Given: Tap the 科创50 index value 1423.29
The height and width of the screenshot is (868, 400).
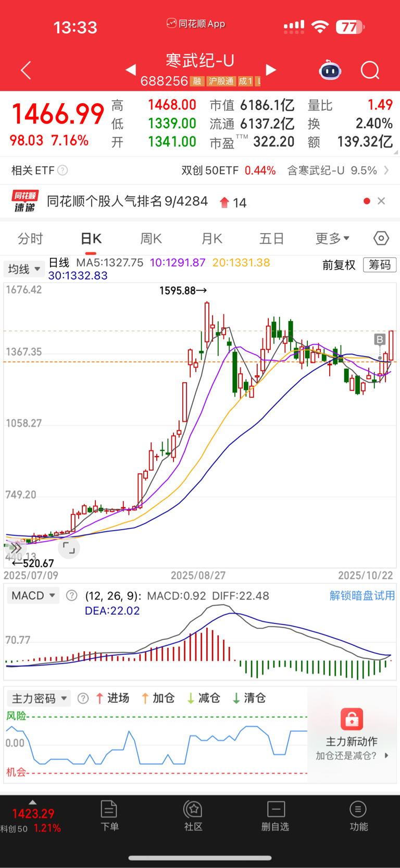Looking at the screenshot, I should 33,814.
